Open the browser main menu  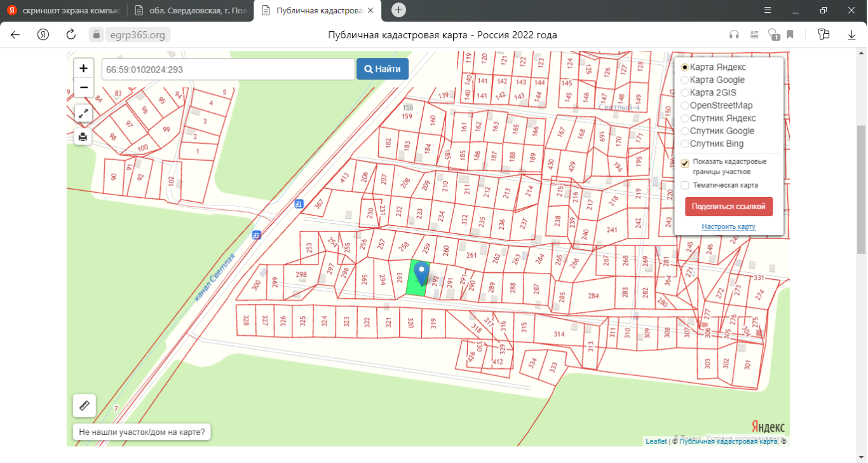point(768,10)
